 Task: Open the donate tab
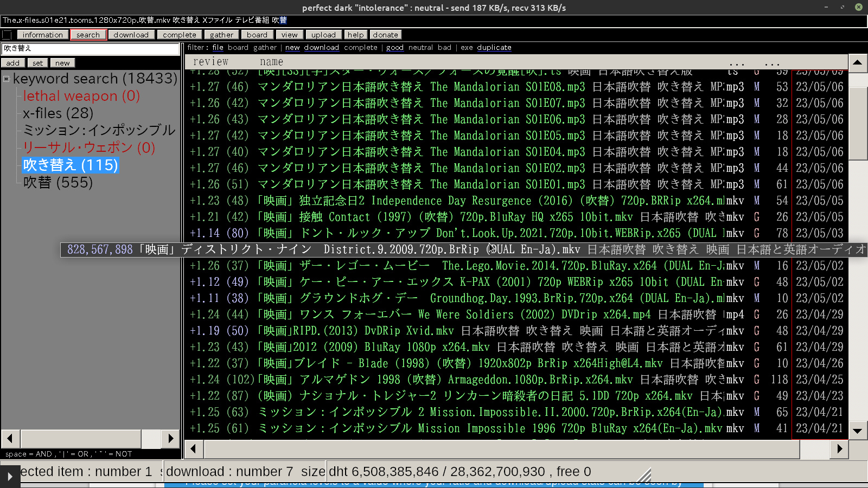click(x=385, y=35)
